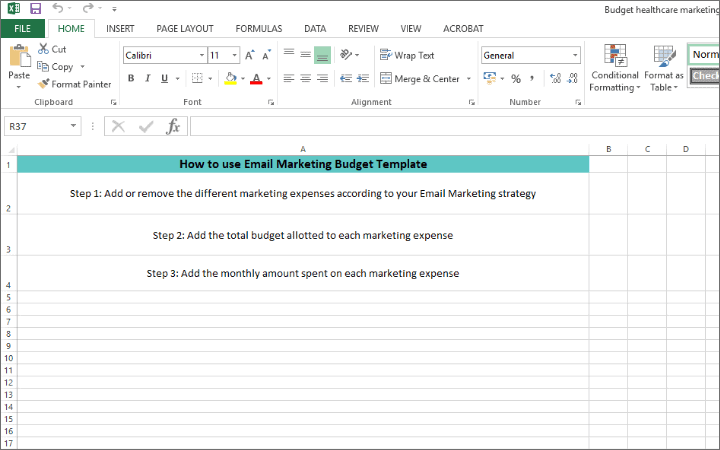Expand the Name Box dropdown arrow
The width and height of the screenshot is (720, 450).
coord(74,126)
